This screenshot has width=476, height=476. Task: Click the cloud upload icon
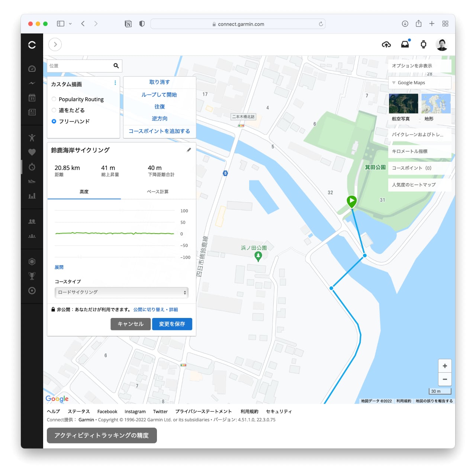pyautogui.click(x=386, y=45)
